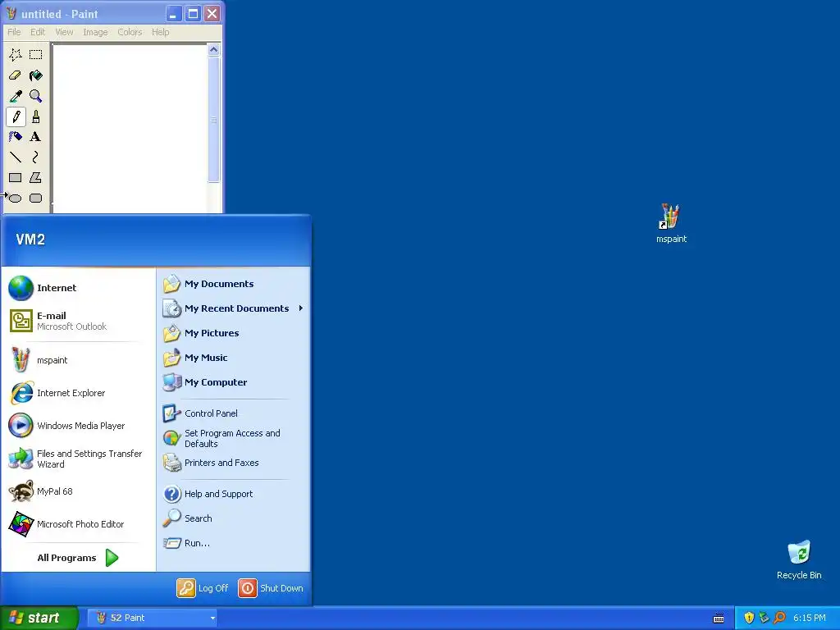
Task: Click the keyboard icon on the taskbar
Action: tap(719, 619)
